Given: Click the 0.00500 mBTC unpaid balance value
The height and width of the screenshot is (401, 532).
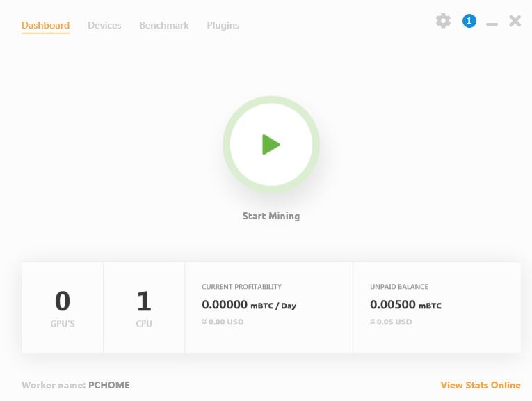Looking at the screenshot, I should [405, 305].
